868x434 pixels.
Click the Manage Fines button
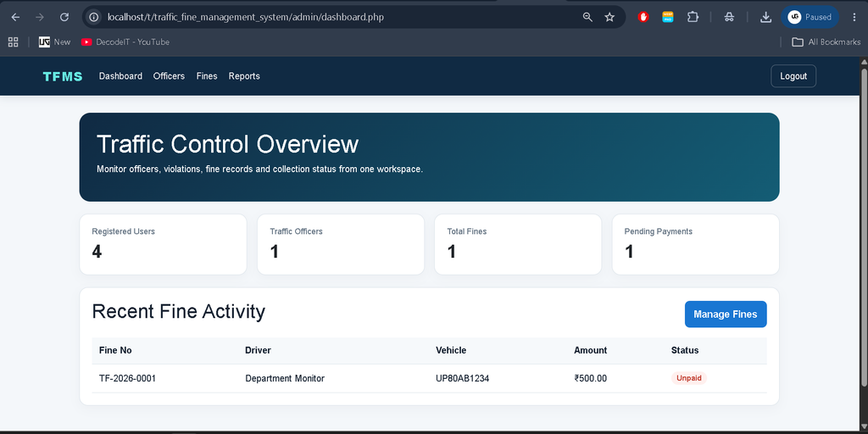[x=726, y=314]
